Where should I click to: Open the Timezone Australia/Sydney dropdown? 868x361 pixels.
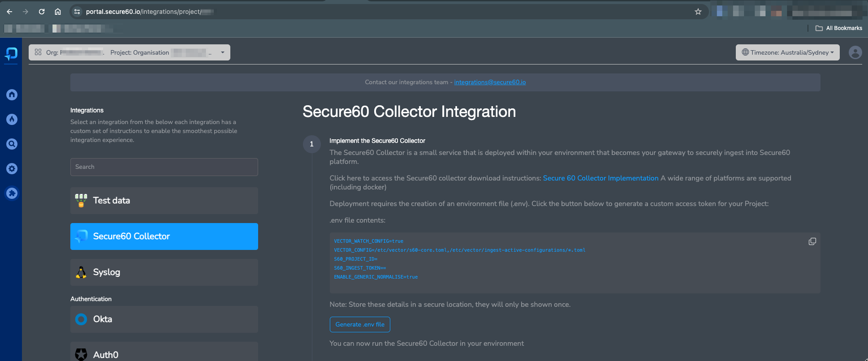[787, 52]
